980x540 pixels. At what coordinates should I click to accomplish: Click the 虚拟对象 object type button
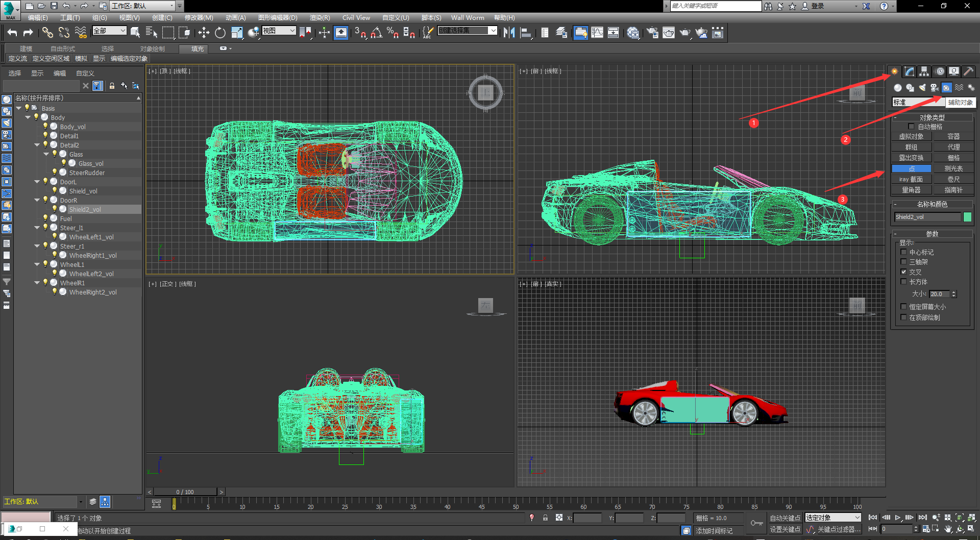(911, 136)
